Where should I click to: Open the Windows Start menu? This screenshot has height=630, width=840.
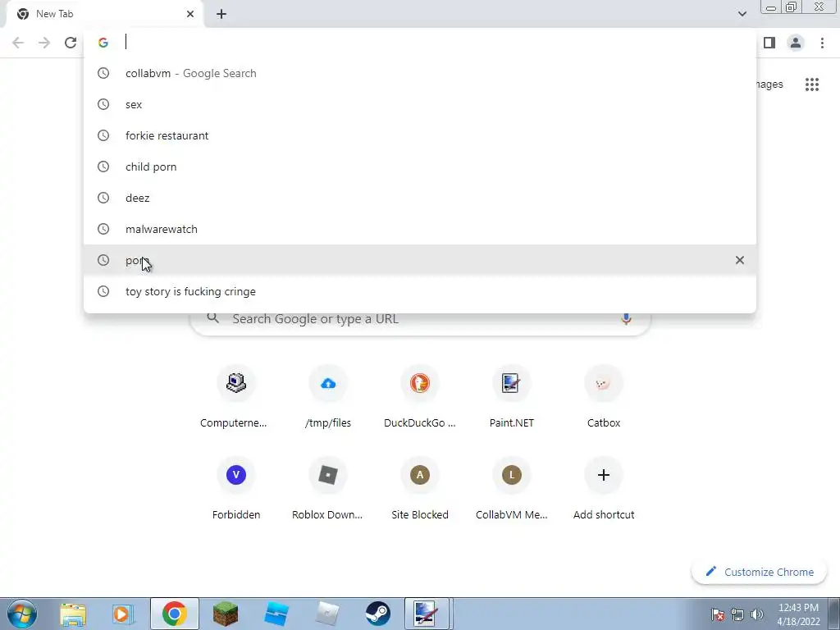(x=22, y=614)
